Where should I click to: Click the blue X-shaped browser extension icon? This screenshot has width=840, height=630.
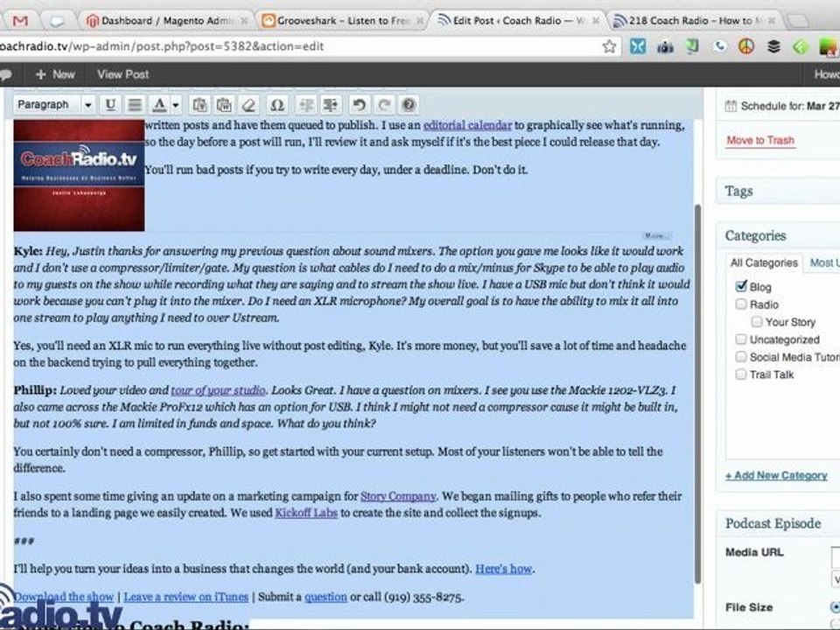638,46
